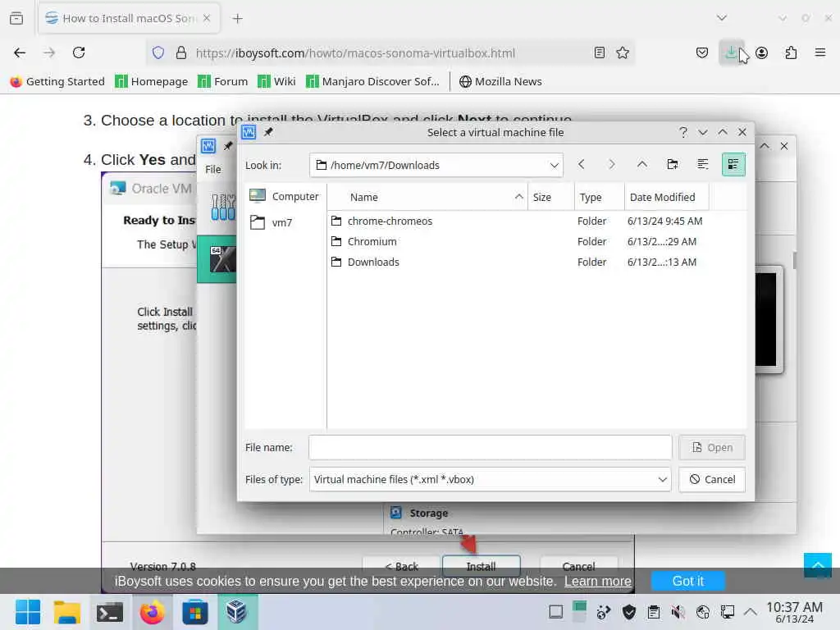
Task: Open Firefox application menu
Action: point(820,52)
